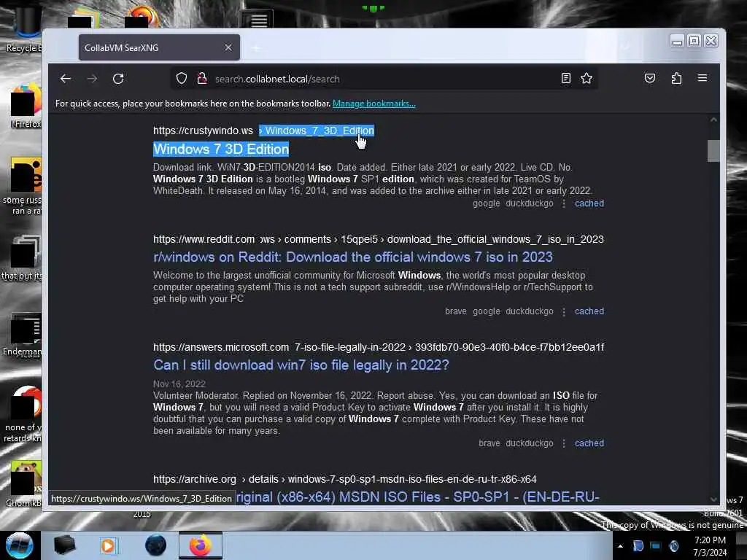Open cached link for Windows 7 3D Edition result
Screen dimensions: 747x560
(589, 203)
